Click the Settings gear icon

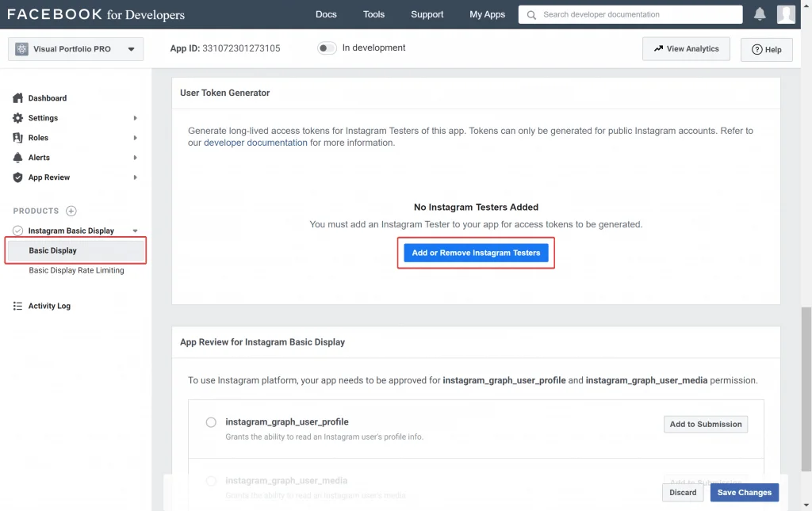17,118
